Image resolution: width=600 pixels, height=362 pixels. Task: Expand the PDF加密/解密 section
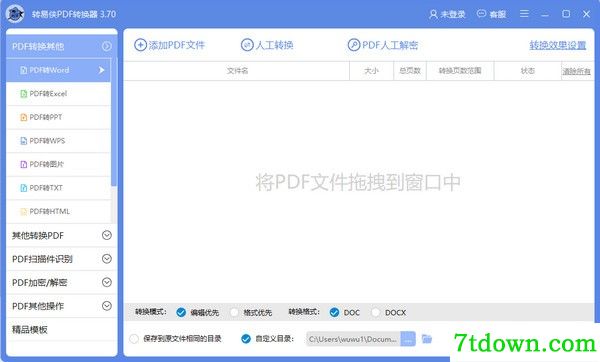click(107, 282)
